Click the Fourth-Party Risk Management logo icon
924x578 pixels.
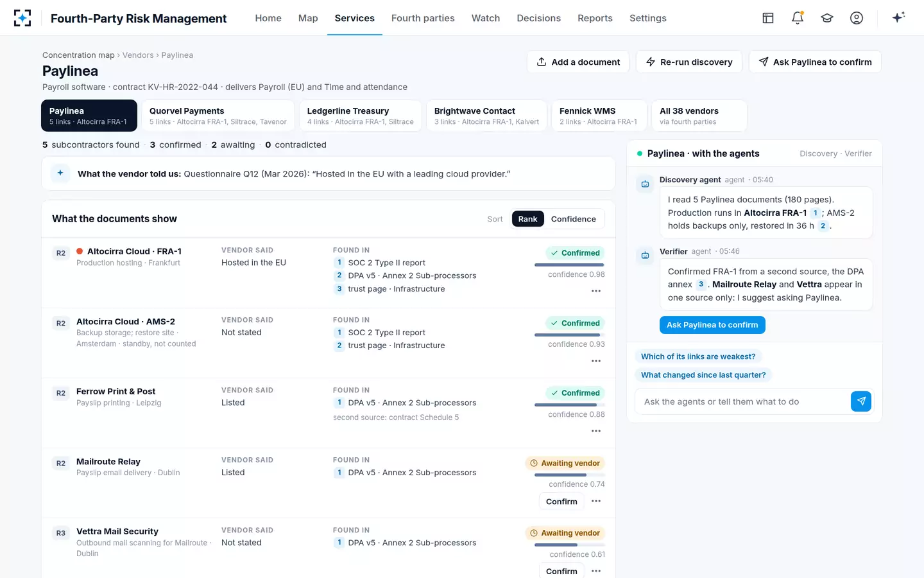coord(22,18)
